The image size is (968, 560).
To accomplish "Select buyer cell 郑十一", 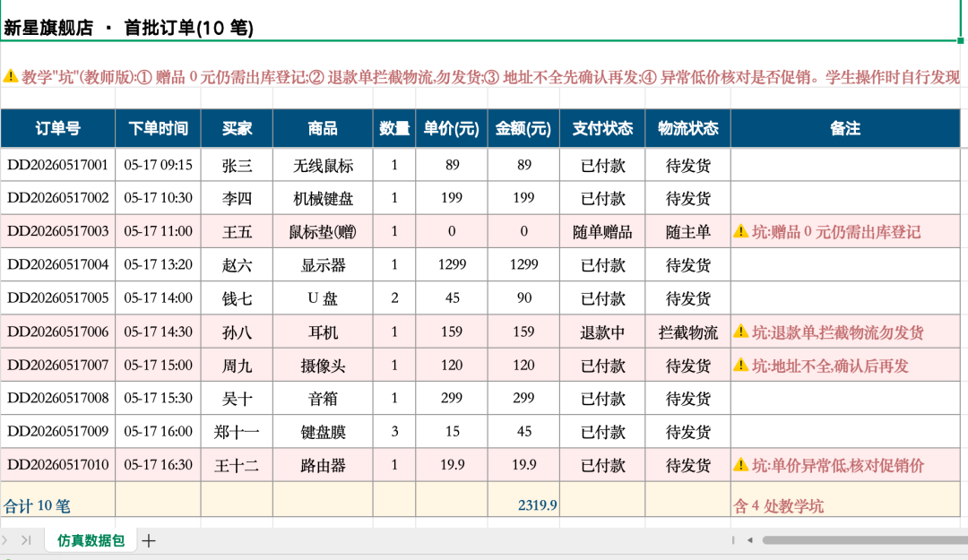I will (237, 431).
